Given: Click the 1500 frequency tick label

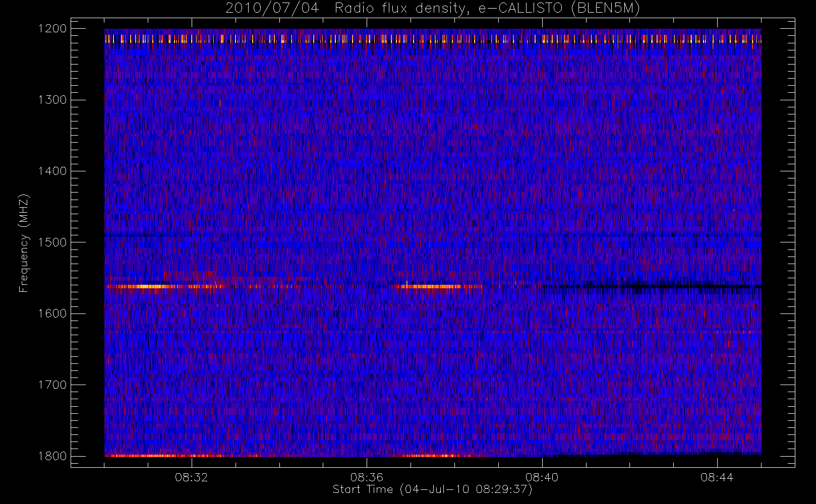Looking at the screenshot, I should 52,242.
